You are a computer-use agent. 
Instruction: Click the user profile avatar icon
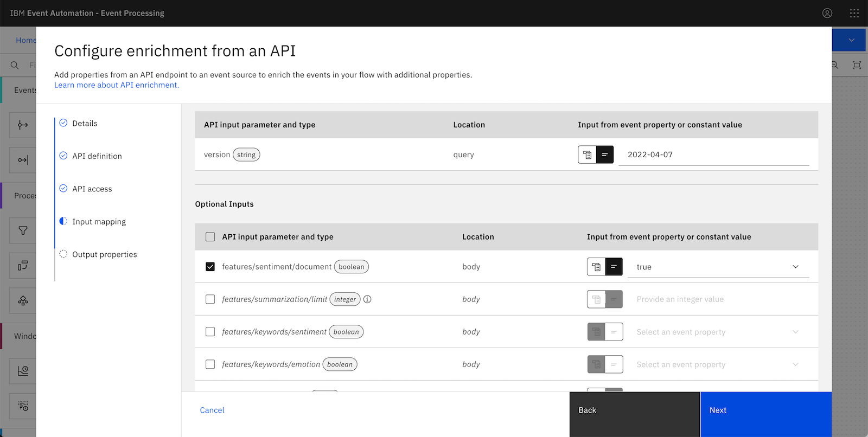827,13
